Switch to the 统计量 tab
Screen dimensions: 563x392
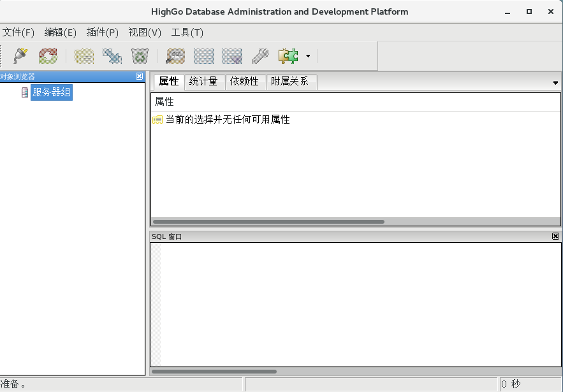coord(204,82)
